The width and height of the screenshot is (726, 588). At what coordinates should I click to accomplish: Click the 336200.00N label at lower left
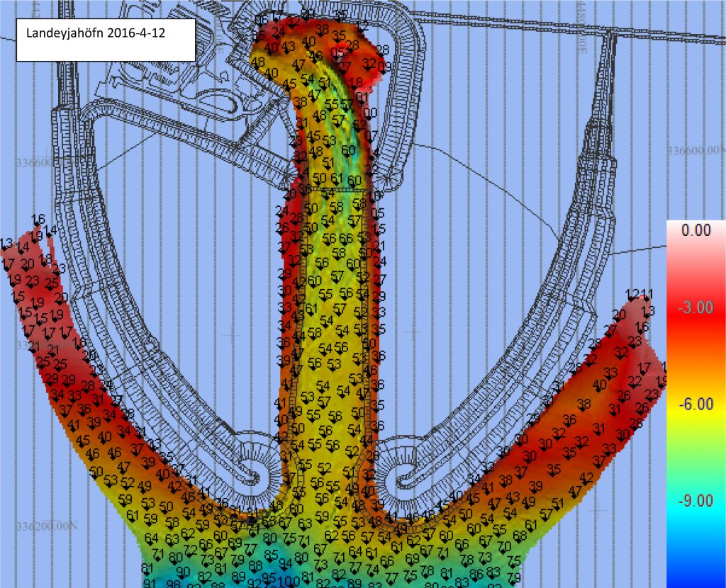[x=44, y=526]
